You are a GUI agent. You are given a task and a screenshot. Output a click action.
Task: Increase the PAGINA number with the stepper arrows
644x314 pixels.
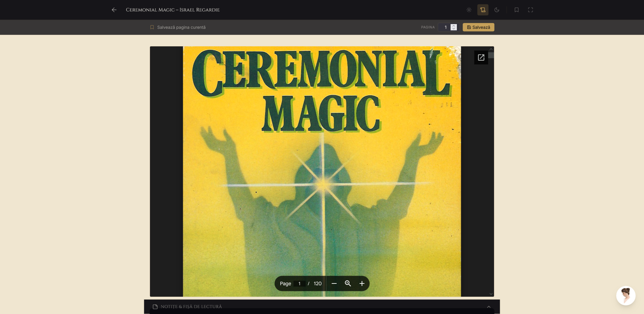454,25
